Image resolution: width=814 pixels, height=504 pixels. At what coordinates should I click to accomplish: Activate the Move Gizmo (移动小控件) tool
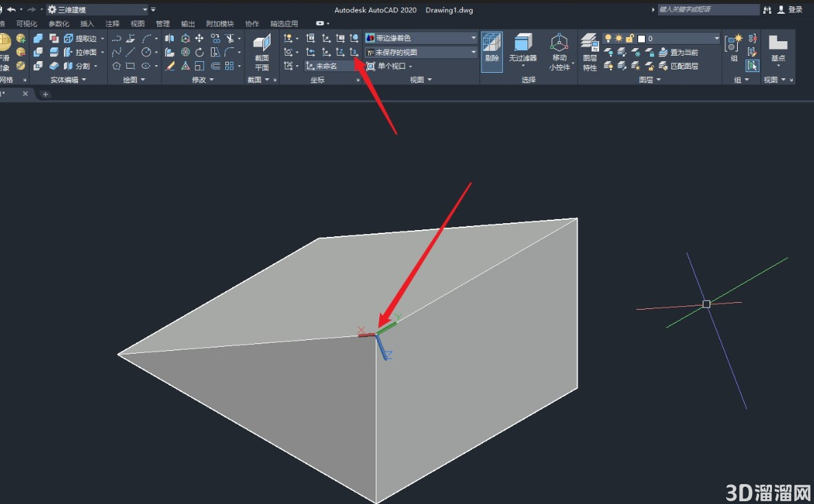tap(559, 52)
